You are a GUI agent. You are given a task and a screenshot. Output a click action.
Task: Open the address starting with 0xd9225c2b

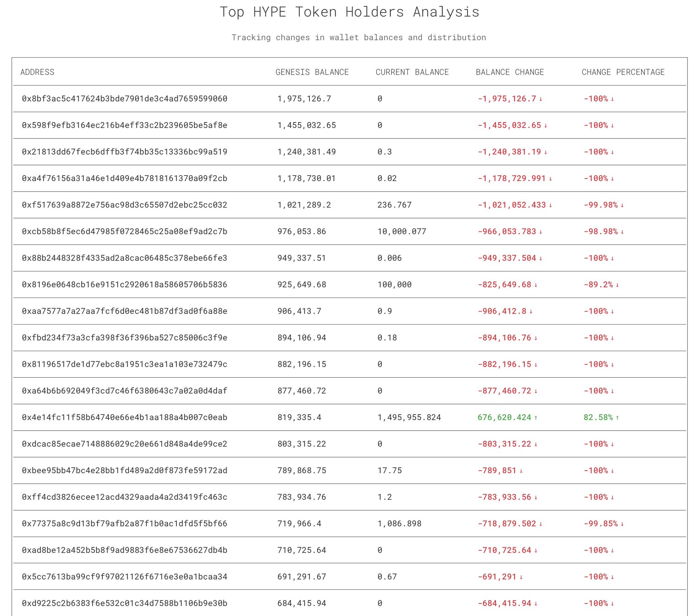point(125,603)
